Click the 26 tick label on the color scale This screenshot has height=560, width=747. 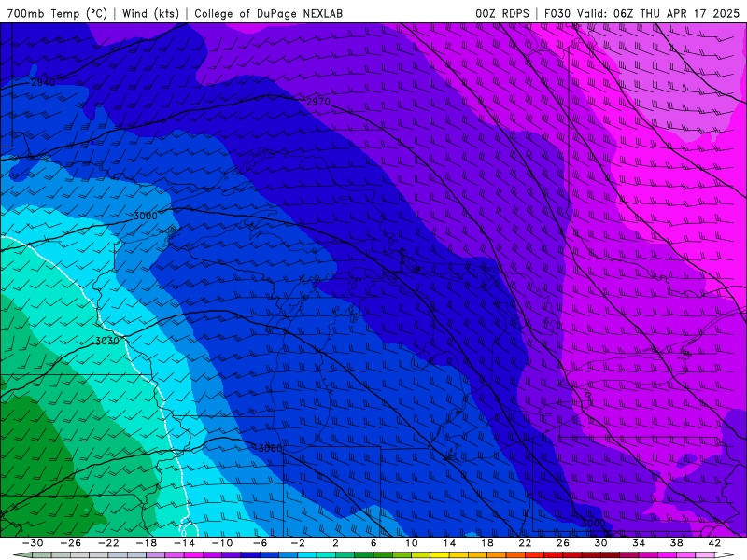tap(563, 543)
